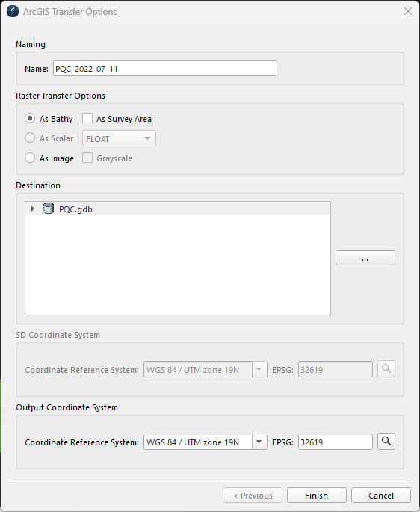Click the Output Coordinate System EPSG field

click(335, 442)
